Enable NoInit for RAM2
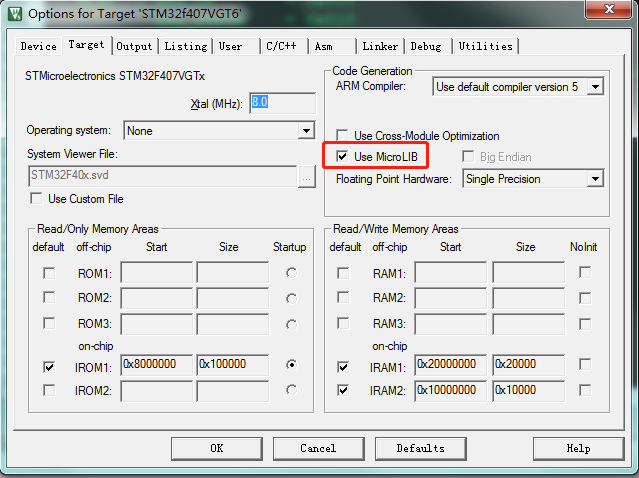Screen dimensions: 639x478 [585, 298]
